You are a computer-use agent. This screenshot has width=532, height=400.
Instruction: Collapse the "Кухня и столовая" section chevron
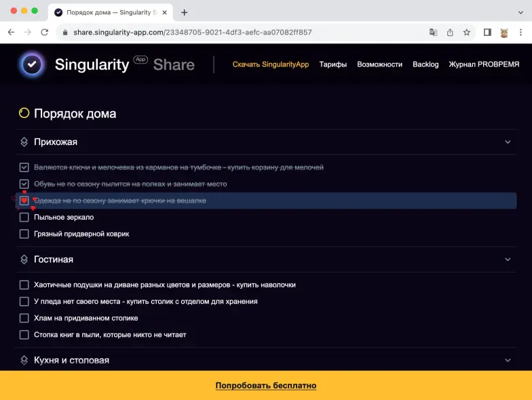pos(508,361)
